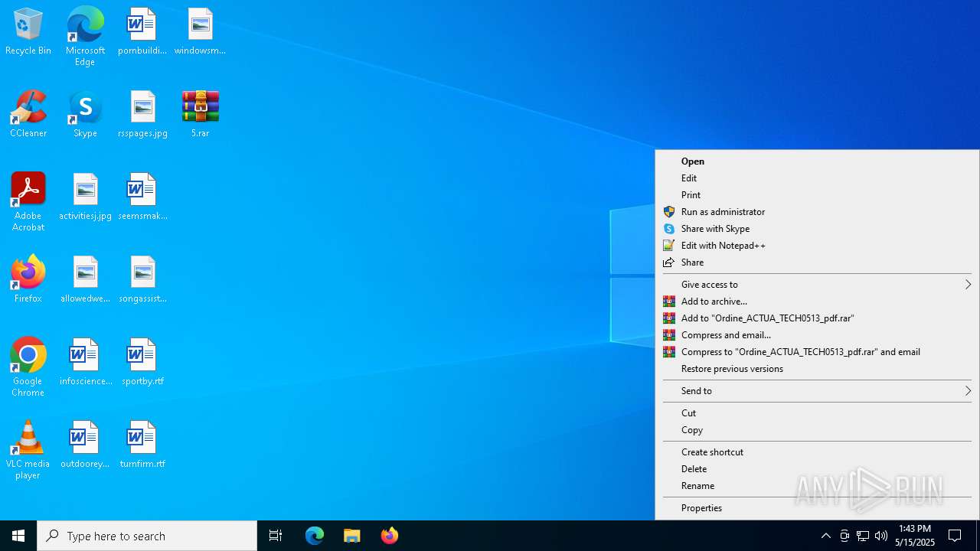Open CCleaner desktop shortcut

click(x=28, y=115)
